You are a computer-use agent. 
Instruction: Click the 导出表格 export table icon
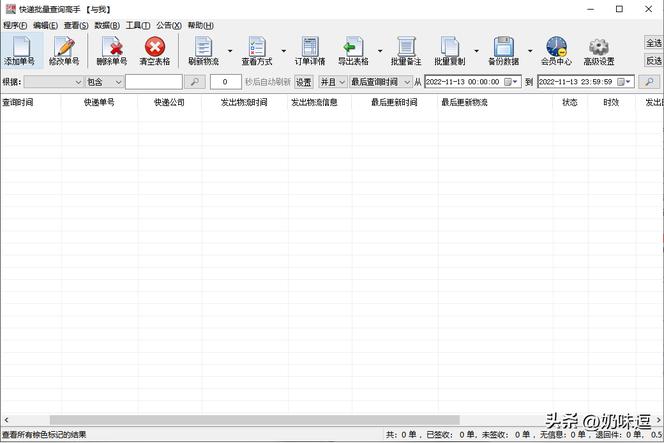point(353,50)
